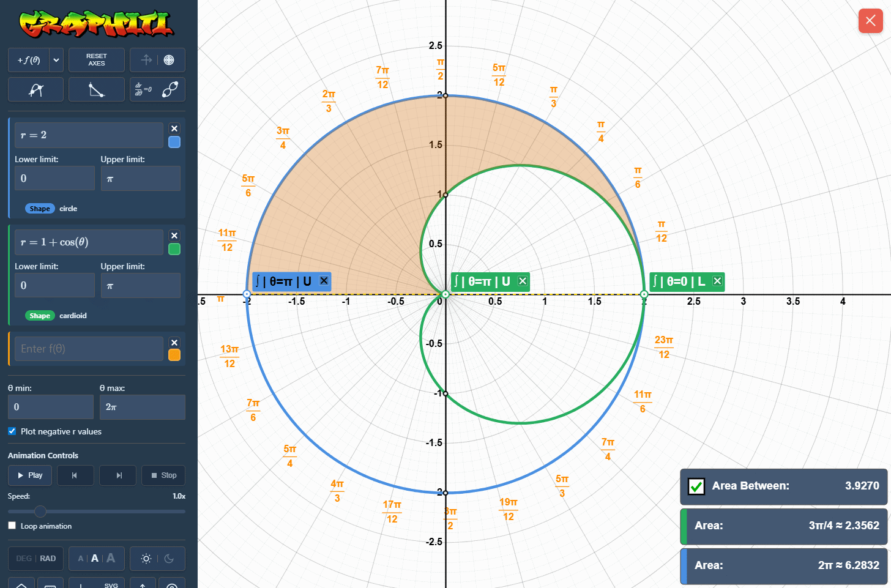Delete the r = 1 + cos(θ) function
This screenshot has height=588, width=891.
point(174,236)
